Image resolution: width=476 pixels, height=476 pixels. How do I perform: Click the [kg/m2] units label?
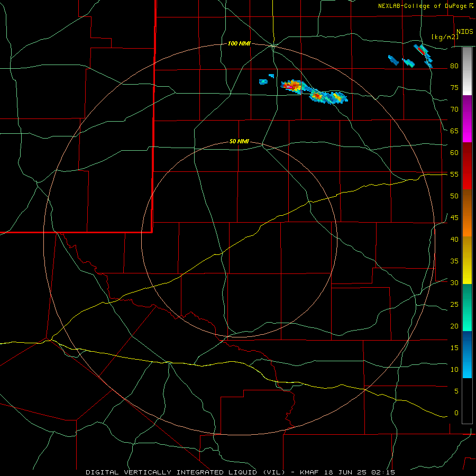tap(445, 37)
